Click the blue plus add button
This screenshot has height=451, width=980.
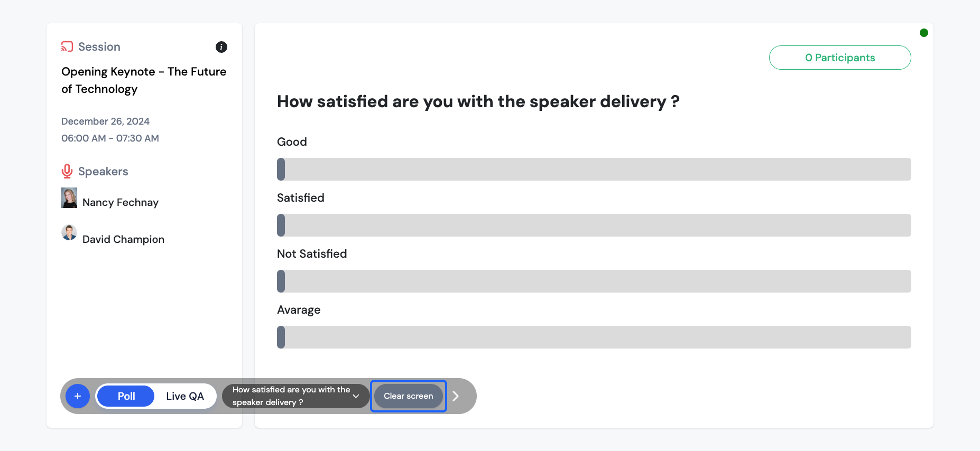pyautogui.click(x=78, y=396)
